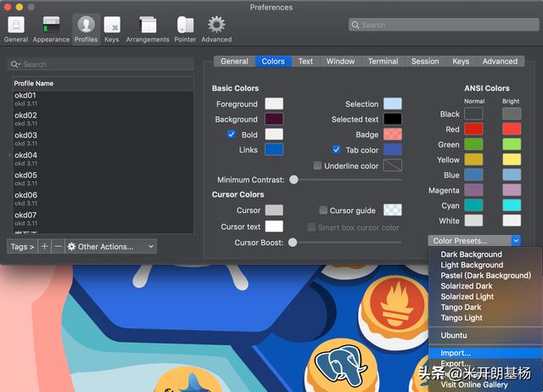The height and width of the screenshot is (392, 543).
Task: Click the Cursor Boost slider knob
Action: [293, 243]
